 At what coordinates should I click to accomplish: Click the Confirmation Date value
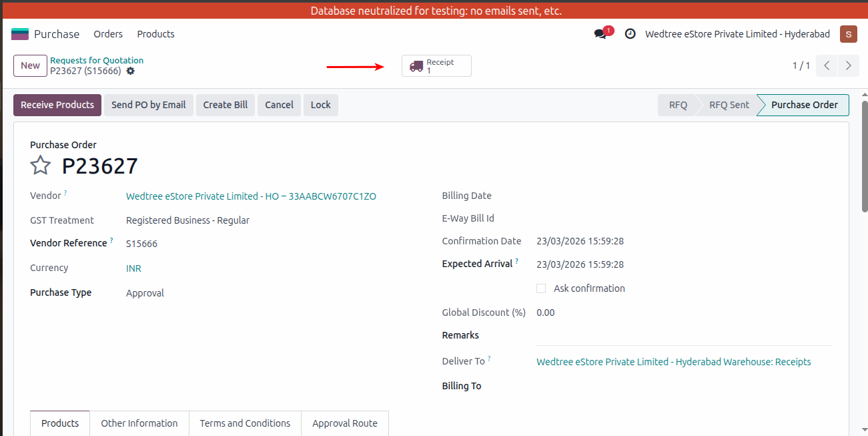(580, 241)
